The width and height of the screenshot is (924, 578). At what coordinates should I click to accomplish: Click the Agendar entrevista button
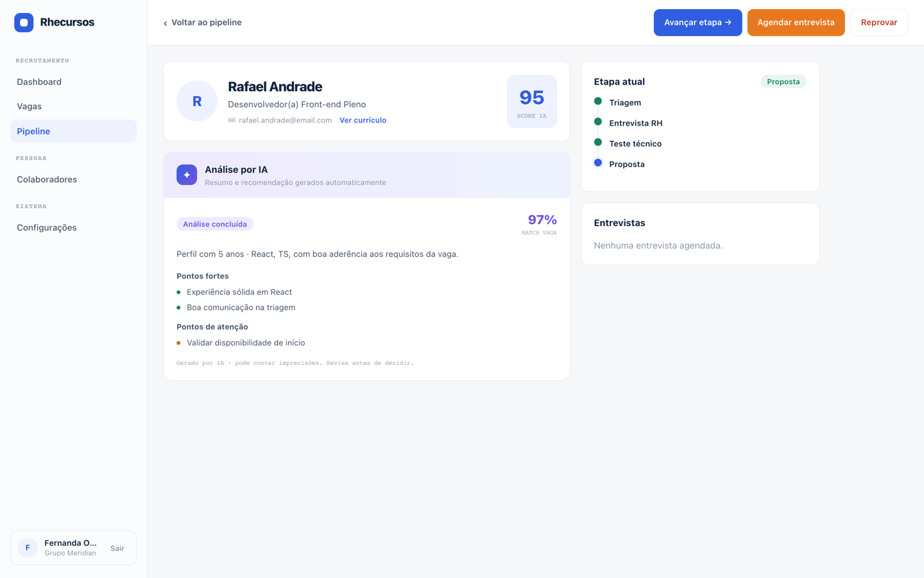(x=796, y=22)
